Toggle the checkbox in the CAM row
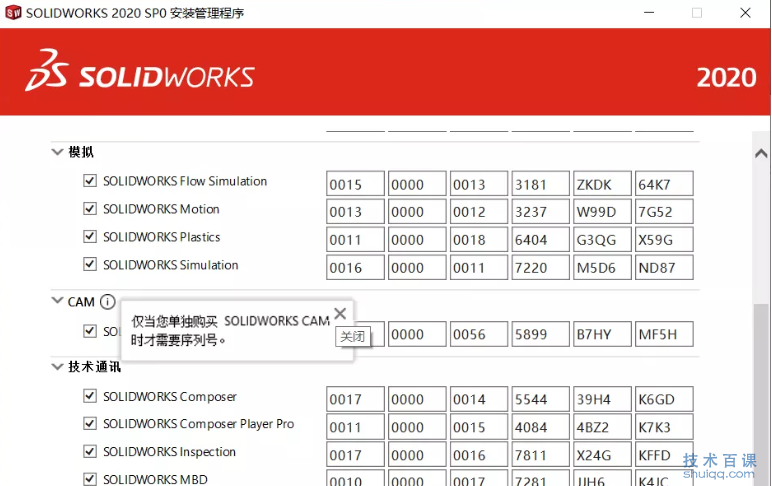The width and height of the screenshot is (772, 486). (90, 331)
